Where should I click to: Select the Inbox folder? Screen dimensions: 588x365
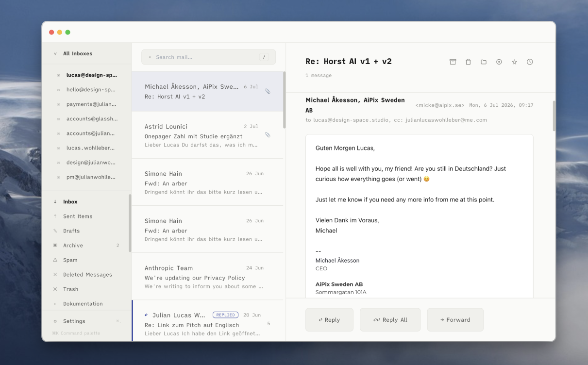[86, 201]
